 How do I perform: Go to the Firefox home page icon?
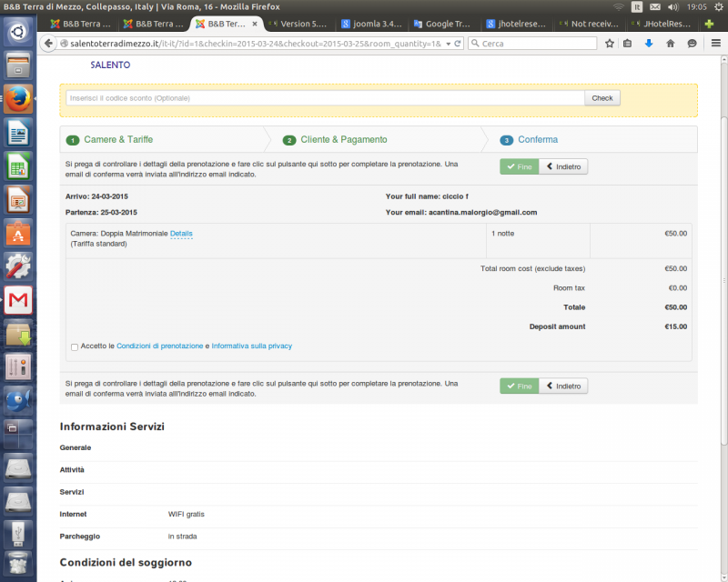click(671, 43)
